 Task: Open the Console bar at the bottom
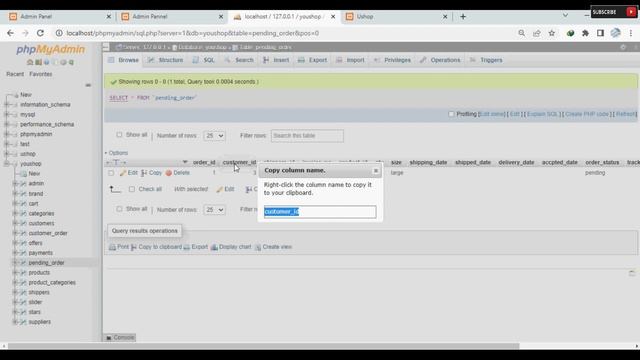(120, 338)
